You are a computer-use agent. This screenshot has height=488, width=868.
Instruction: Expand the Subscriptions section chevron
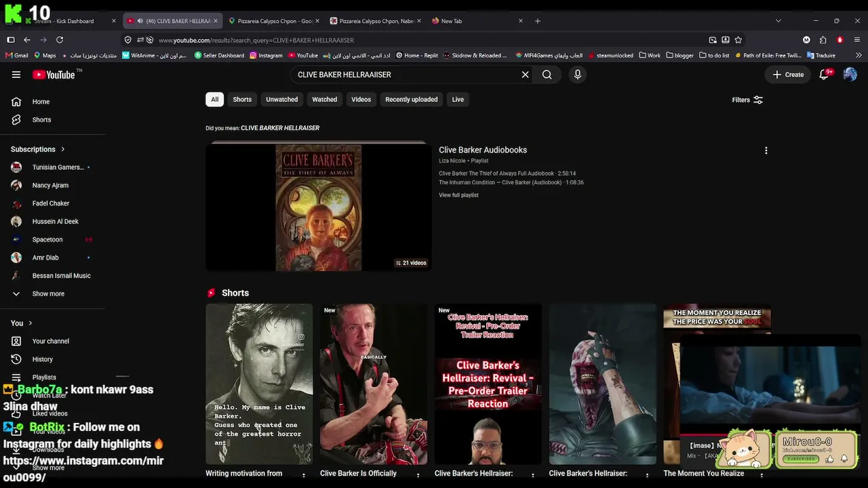(63, 149)
